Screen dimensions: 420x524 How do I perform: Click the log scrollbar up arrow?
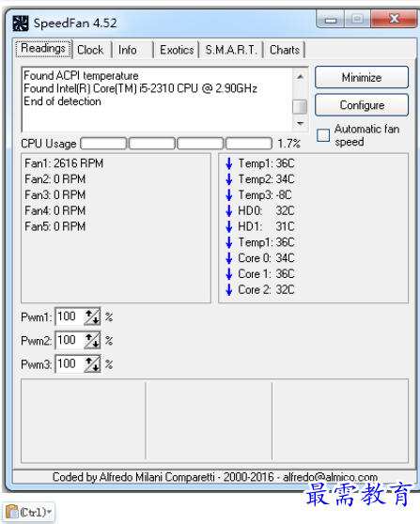[301, 77]
